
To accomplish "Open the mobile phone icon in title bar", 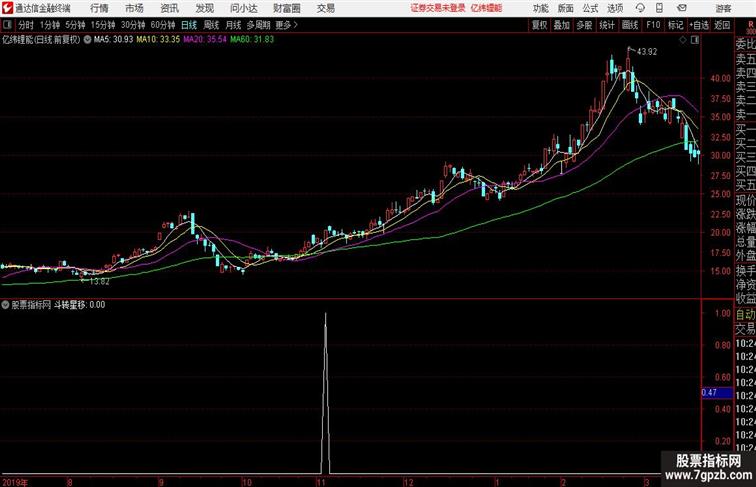I will [x=659, y=8].
